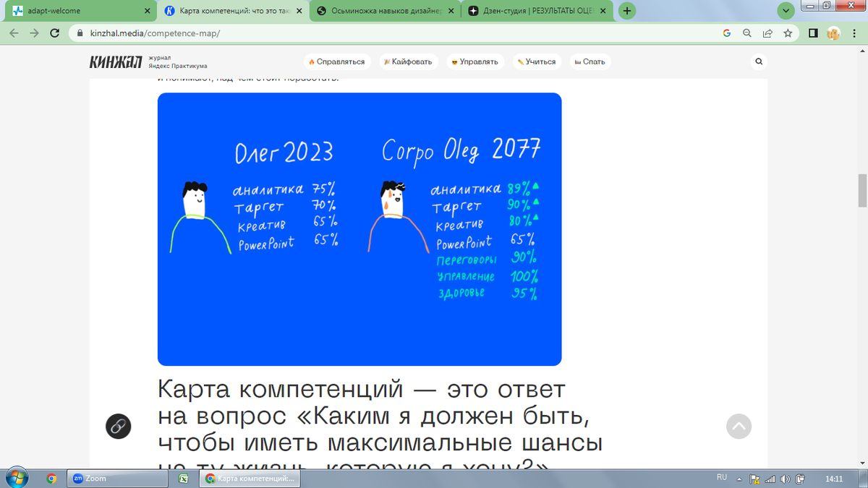Click the RU language indicator
Screen dimensions: 868x488
[x=721, y=478]
